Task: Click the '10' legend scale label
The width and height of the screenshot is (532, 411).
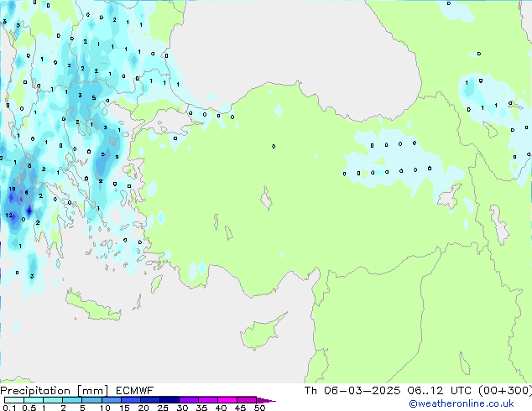Action: click(105, 408)
